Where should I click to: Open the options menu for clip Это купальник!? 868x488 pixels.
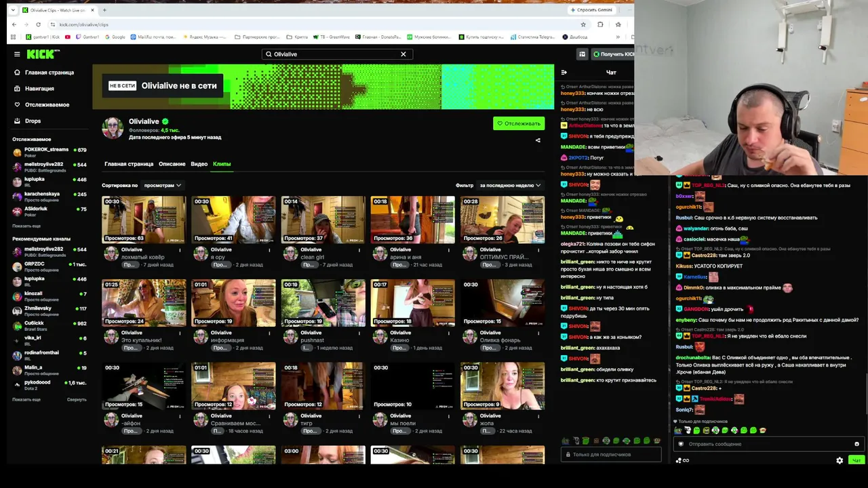pyautogui.click(x=180, y=333)
